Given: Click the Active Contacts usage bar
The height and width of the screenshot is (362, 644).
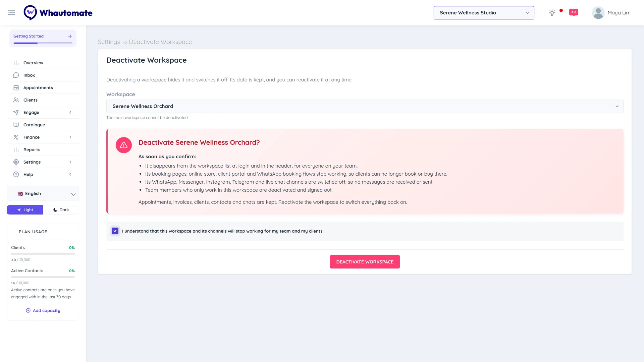Looking at the screenshot, I should 43,277.
